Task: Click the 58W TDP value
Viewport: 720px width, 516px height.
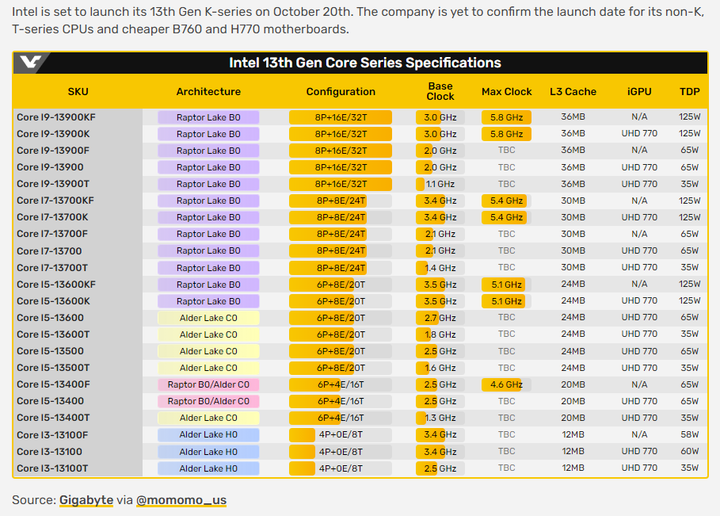Action: (690, 434)
